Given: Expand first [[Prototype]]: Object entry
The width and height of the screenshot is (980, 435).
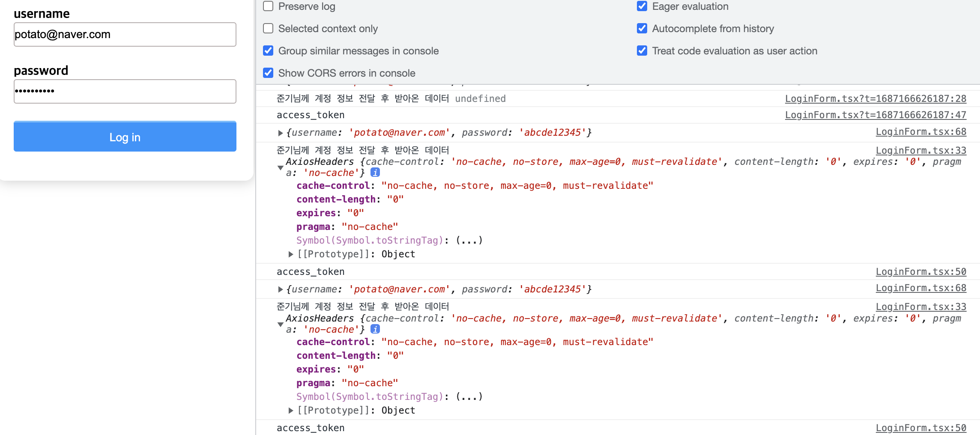Looking at the screenshot, I should 291,254.
